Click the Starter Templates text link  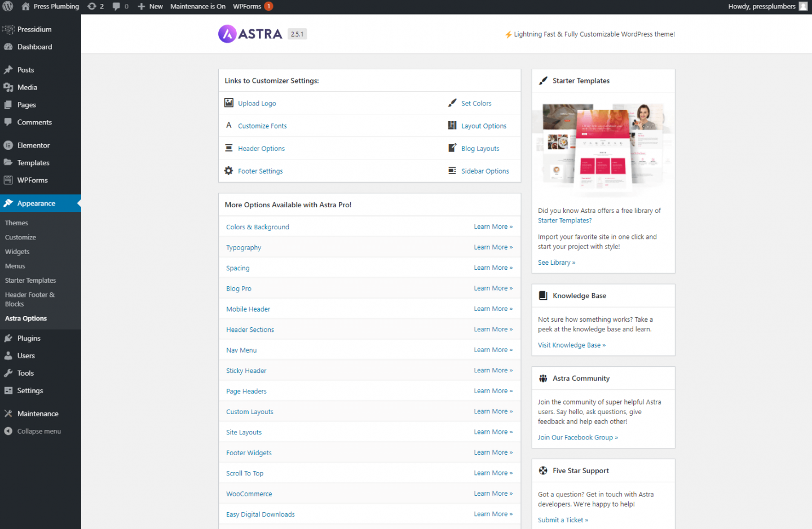(x=564, y=221)
